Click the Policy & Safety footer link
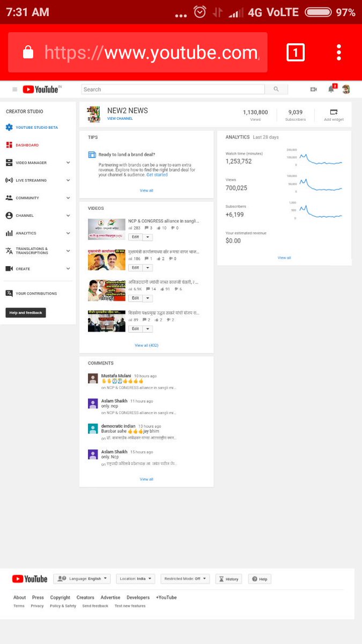 click(x=63, y=606)
